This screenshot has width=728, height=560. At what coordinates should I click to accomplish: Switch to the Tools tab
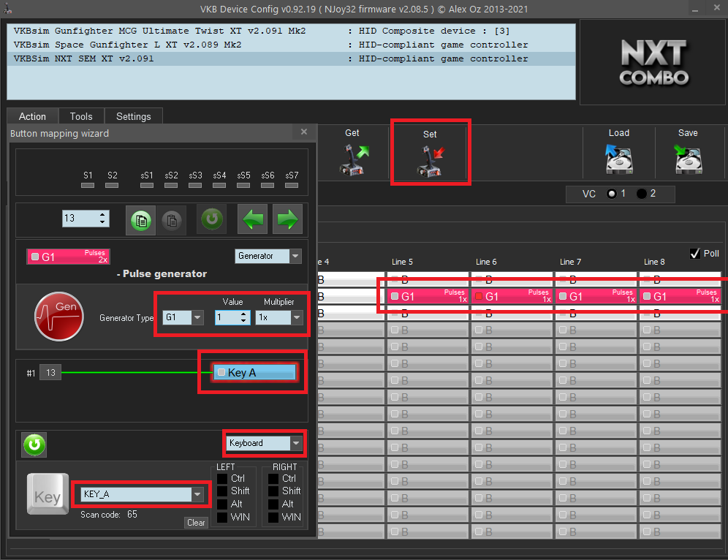[81, 116]
